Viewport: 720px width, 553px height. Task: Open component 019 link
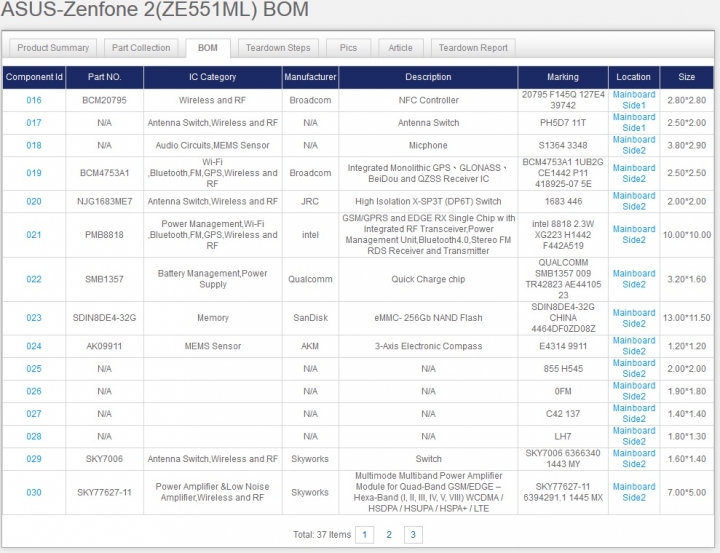point(34,173)
